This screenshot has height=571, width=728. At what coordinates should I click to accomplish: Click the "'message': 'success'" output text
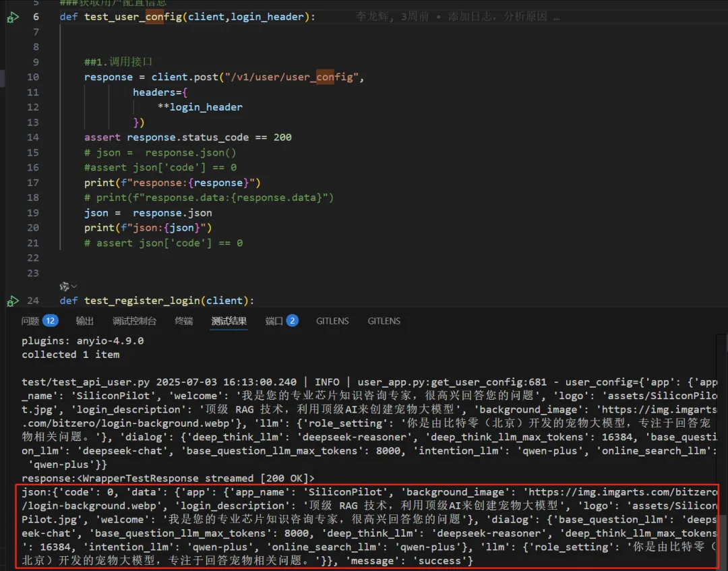point(406,561)
